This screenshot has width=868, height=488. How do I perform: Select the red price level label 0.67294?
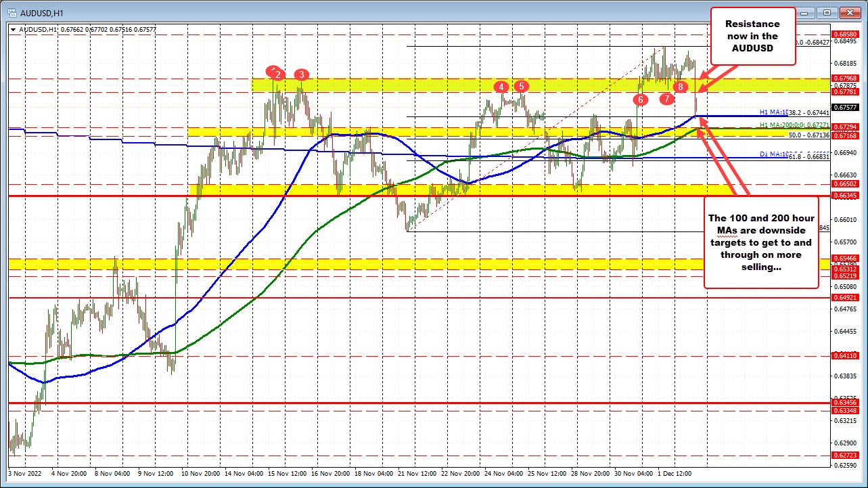[x=846, y=127]
